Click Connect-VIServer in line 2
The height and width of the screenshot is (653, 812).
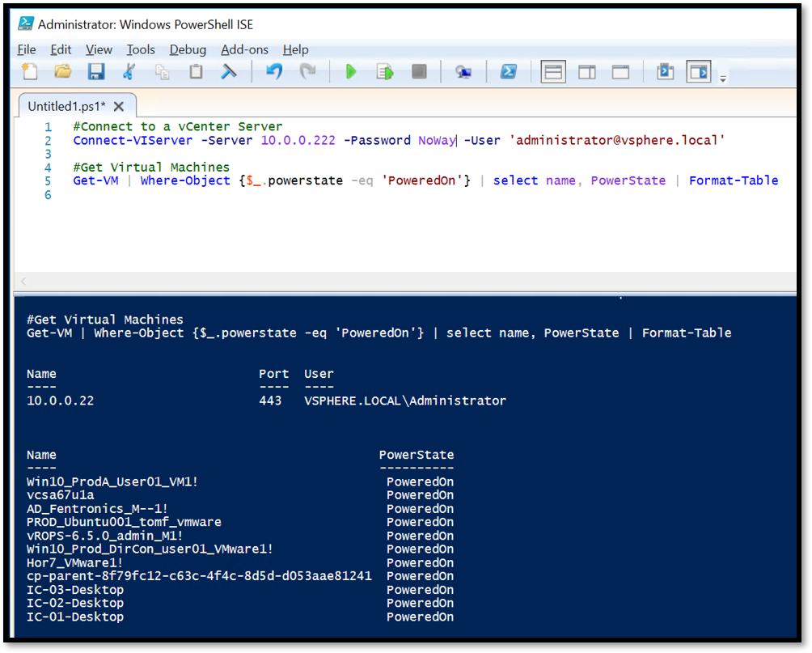133,141
